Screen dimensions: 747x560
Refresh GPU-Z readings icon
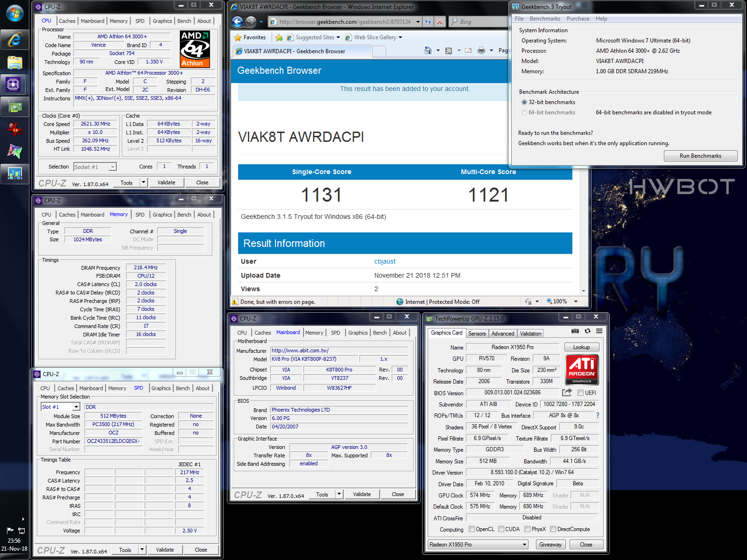point(587,331)
